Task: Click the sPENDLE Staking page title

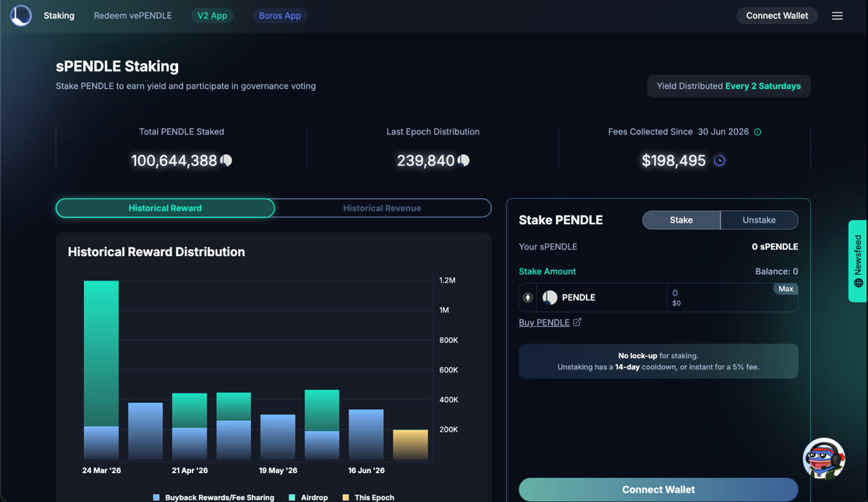Action: pyautogui.click(x=117, y=67)
